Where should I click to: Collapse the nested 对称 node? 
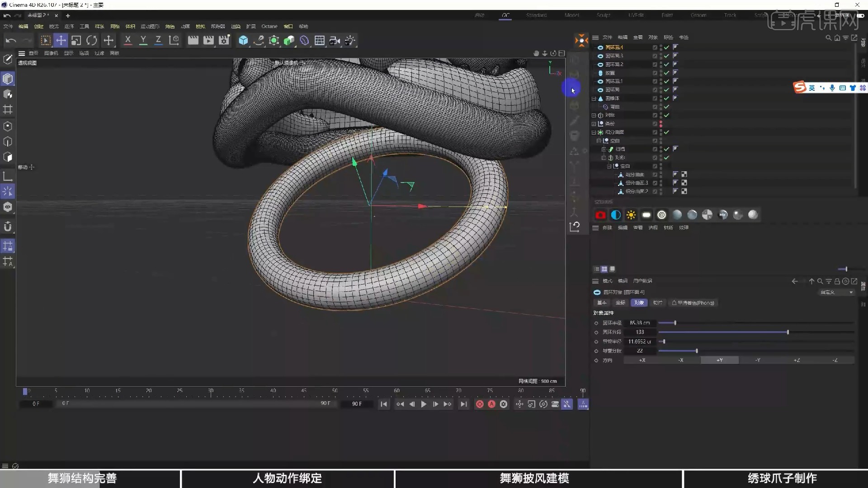604,158
